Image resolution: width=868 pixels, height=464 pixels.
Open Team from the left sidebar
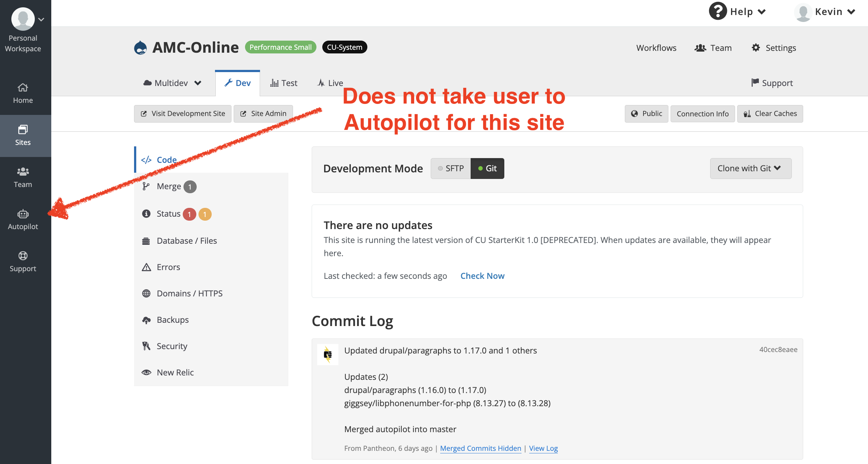[23, 177]
